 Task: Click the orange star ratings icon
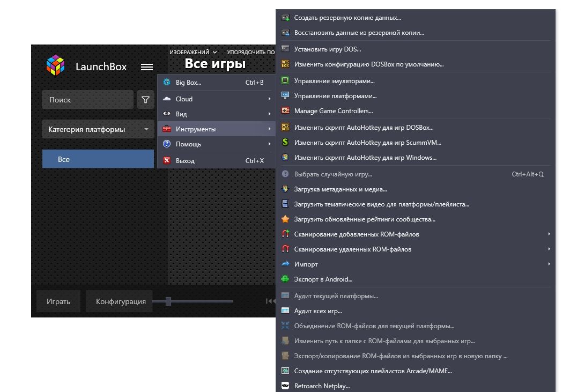click(285, 219)
